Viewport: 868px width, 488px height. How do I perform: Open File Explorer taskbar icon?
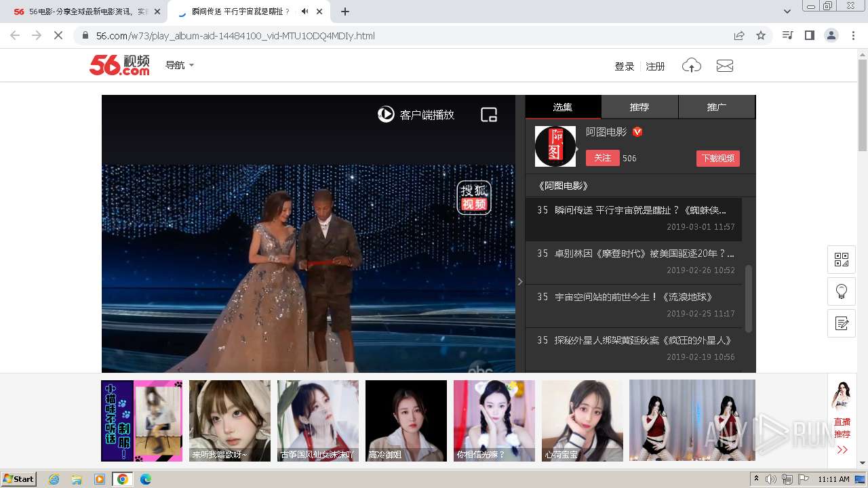(x=77, y=479)
